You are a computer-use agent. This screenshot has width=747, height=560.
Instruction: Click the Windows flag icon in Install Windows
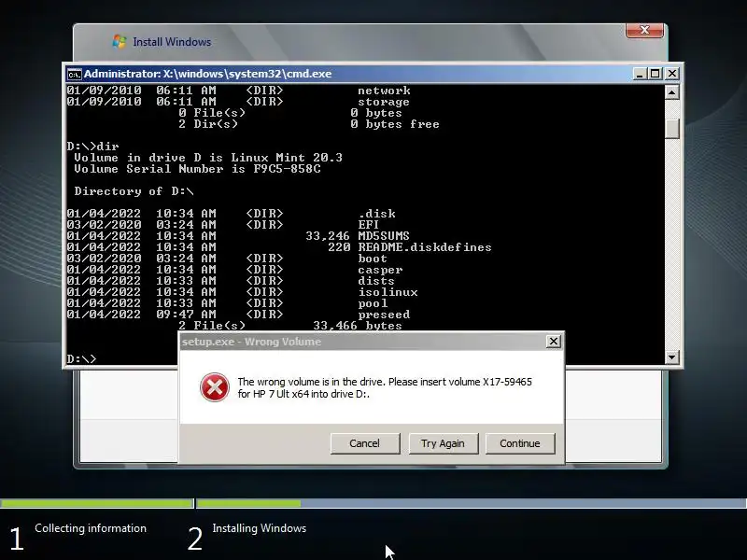tap(120, 42)
